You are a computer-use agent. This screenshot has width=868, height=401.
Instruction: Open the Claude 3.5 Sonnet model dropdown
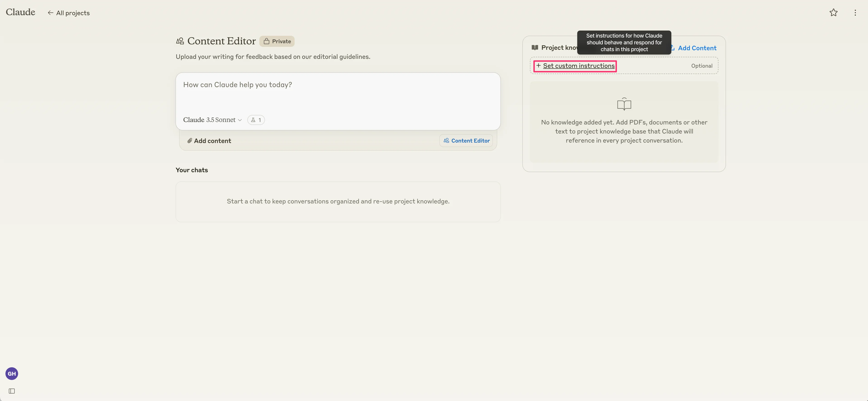(209, 120)
